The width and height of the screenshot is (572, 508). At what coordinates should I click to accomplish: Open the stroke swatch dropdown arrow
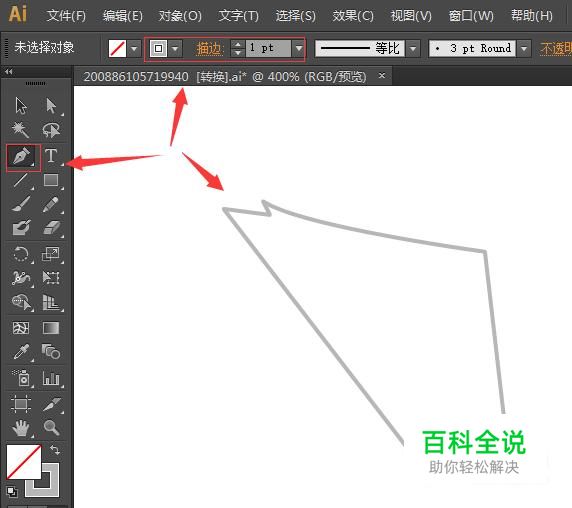(175, 49)
